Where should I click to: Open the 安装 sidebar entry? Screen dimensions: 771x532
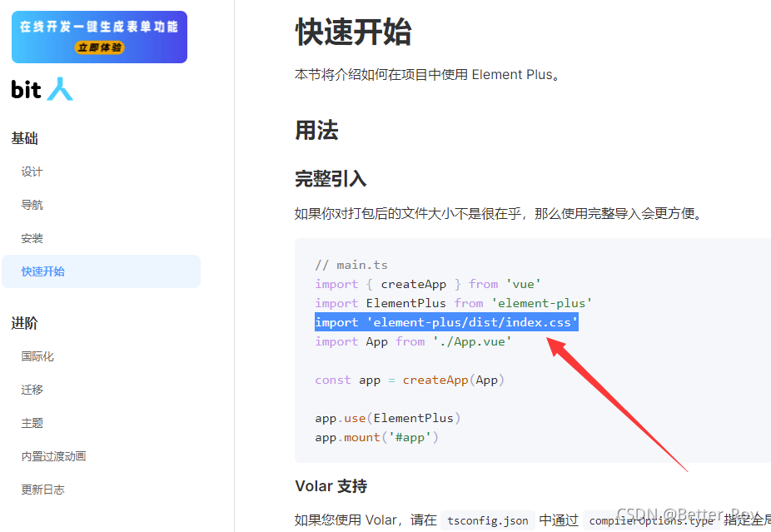[32, 238]
